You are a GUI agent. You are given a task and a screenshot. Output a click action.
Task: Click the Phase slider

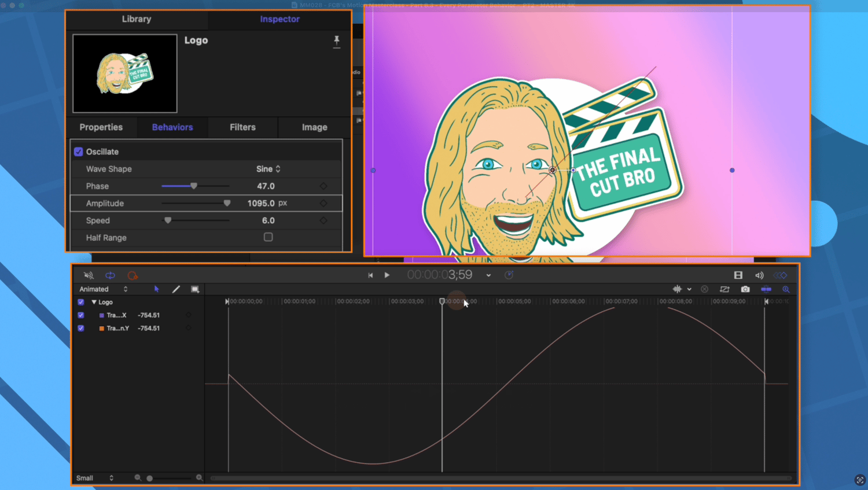pyautogui.click(x=195, y=186)
